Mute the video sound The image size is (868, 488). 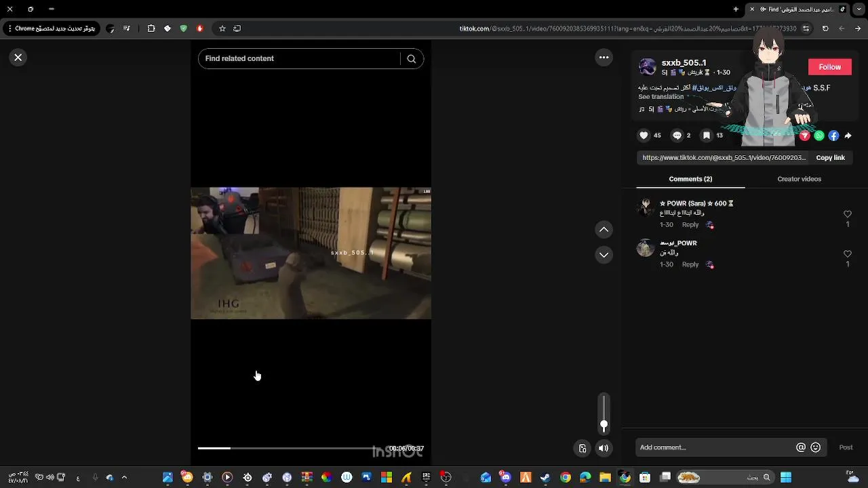tap(604, 448)
